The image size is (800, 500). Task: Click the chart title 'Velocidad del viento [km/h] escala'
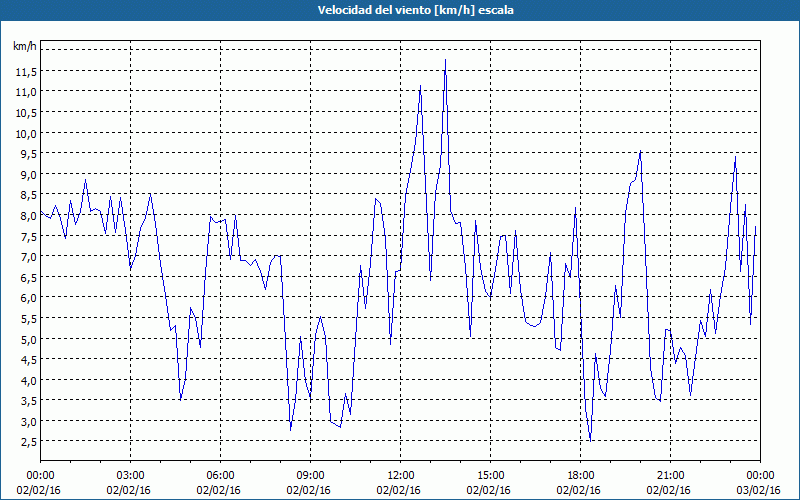click(415, 10)
